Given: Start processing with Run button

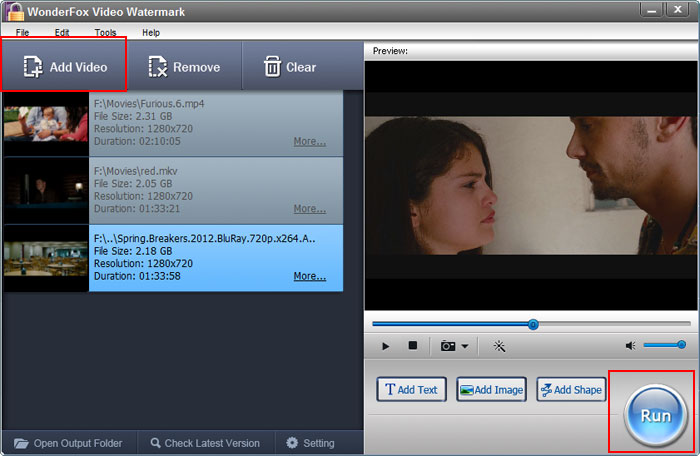Looking at the screenshot, I should click(x=655, y=416).
